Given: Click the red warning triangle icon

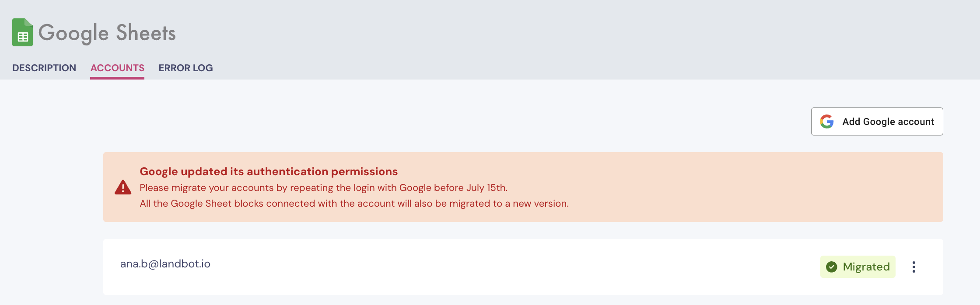Looking at the screenshot, I should (x=123, y=187).
